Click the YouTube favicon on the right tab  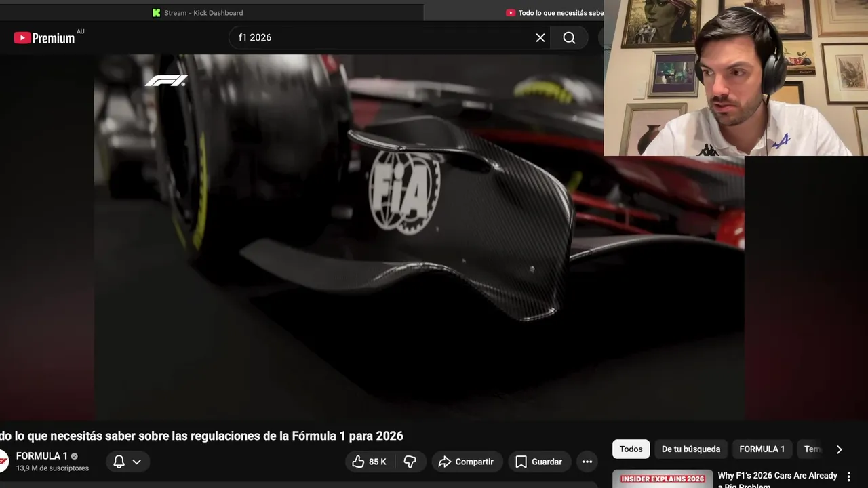(511, 13)
